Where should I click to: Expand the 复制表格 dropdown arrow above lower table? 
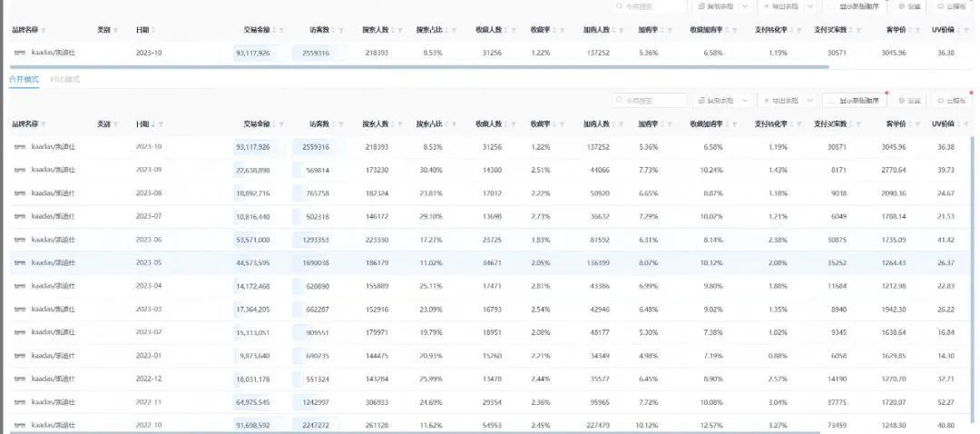[743, 101]
